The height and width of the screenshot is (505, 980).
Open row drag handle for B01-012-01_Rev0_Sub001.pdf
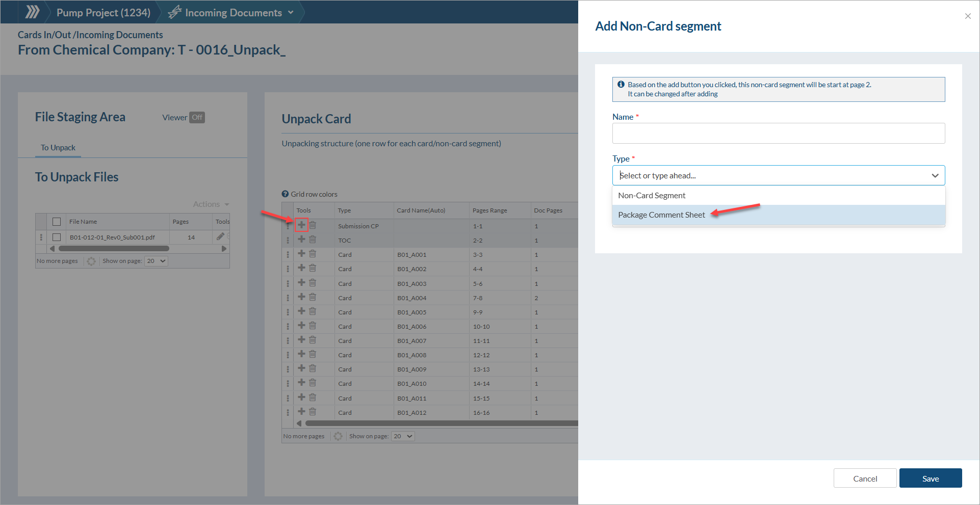(41, 237)
